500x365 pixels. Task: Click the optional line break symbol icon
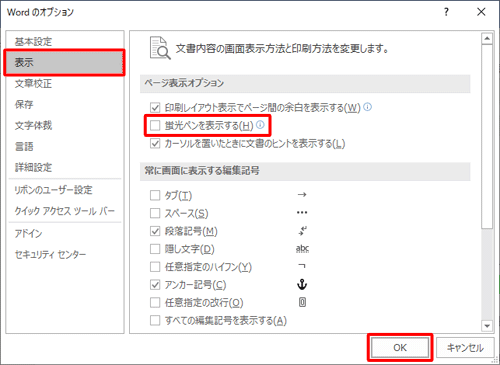[302, 302]
